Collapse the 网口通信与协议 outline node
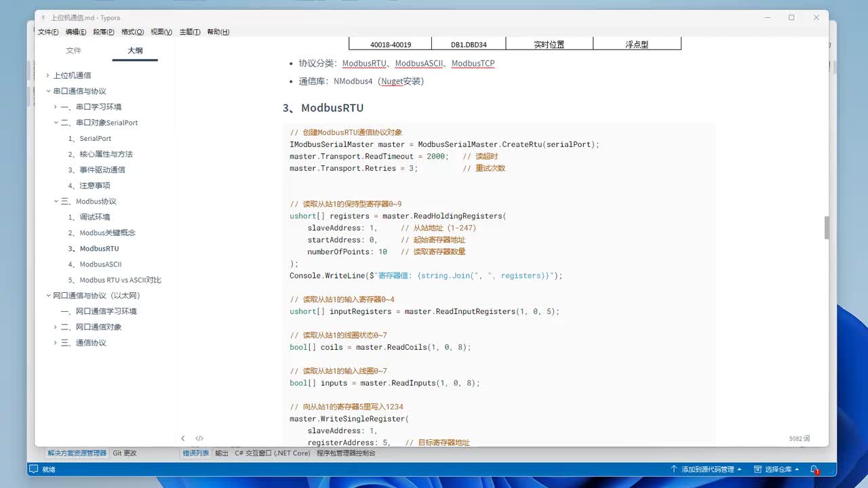Viewport: 868px width, 488px height. coord(47,296)
